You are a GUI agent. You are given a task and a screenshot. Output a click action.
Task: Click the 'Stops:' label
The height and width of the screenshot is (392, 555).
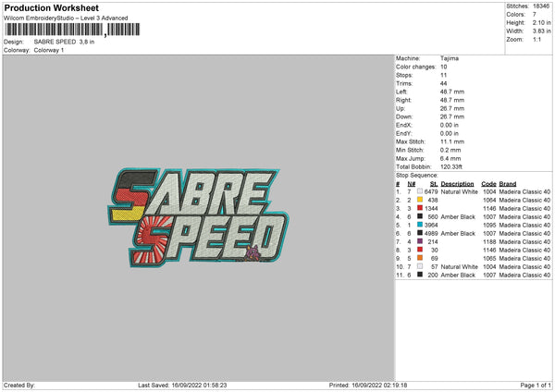404,75
